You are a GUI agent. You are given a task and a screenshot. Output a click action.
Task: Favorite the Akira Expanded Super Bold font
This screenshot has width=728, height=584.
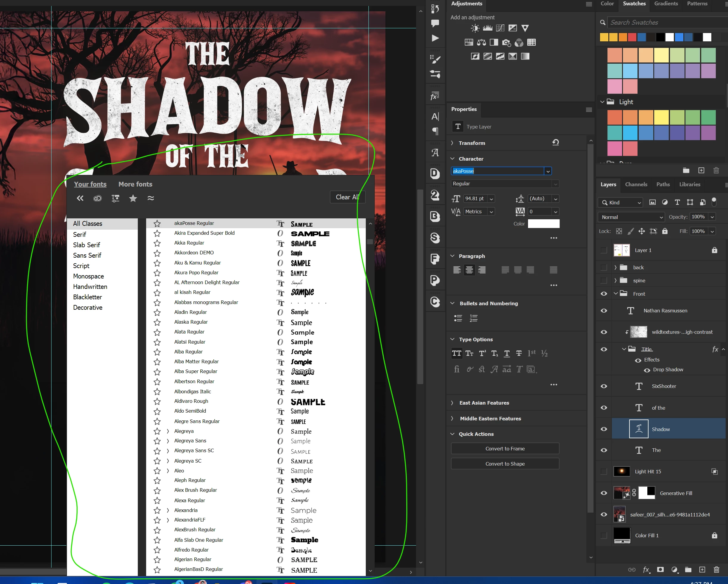(157, 233)
